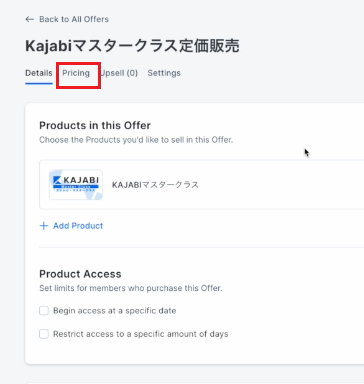Image resolution: width=364 pixels, height=384 pixels.
Task: Click the Product Access section heading
Action: [x=80, y=274]
